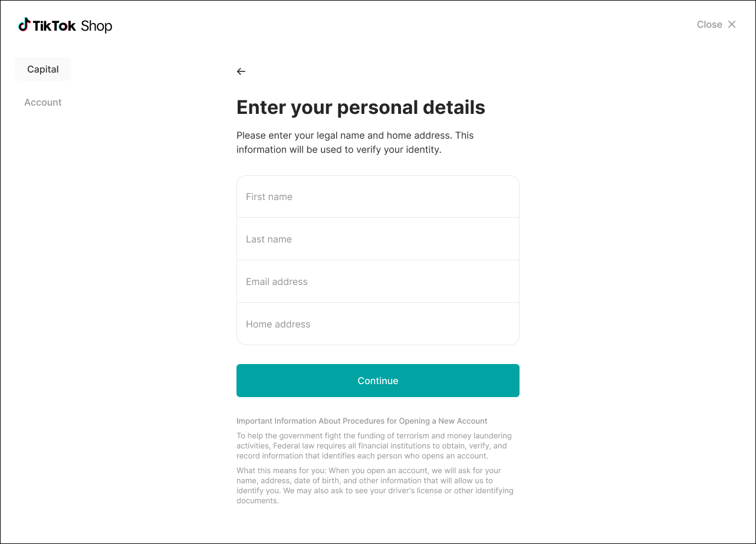Open the Account sidebar tab
The image size is (756, 544).
pyautogui.click(x=43, y=102)
